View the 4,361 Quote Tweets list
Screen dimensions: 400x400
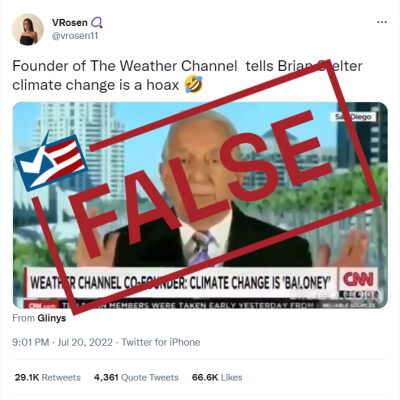coord(136,377)
